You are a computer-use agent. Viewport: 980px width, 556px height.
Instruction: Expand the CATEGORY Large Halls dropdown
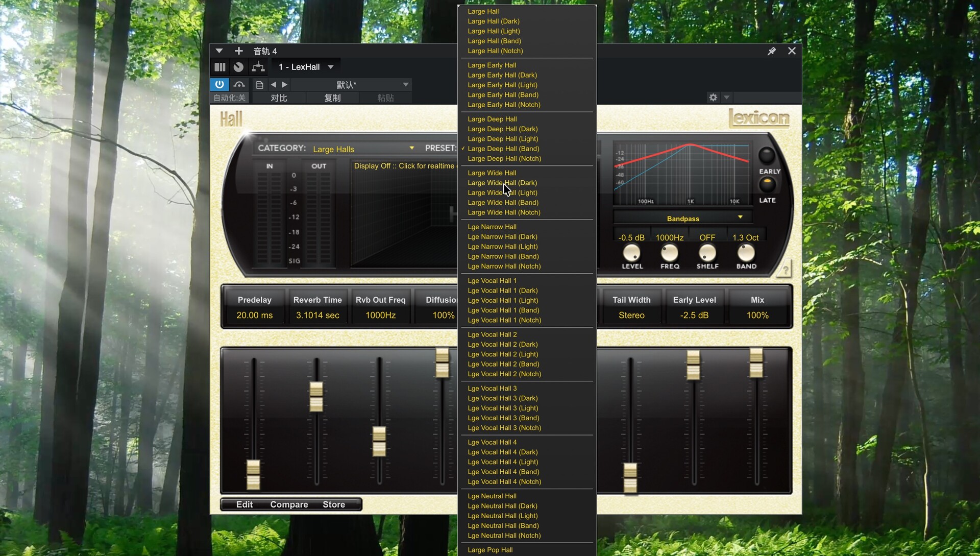click(x=363, y=149)
